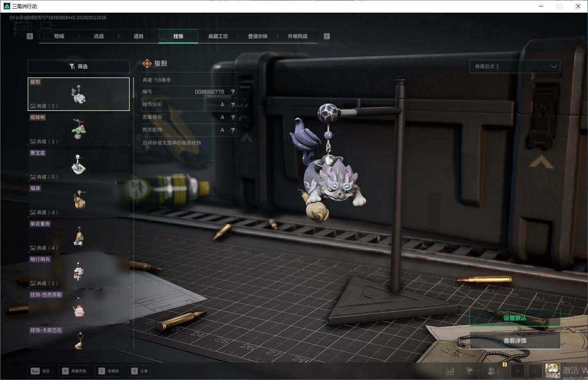The height and width of the screenshot is (380, 588).
Task: Select the 摇钱树 charm thumbnail
Action: tap(78, 129)
